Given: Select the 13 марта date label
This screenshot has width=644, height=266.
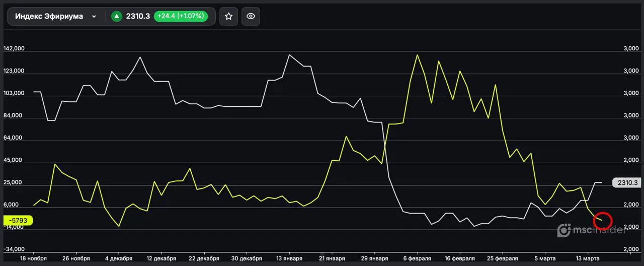Looking at the screenshot, I should pos(587,258).
